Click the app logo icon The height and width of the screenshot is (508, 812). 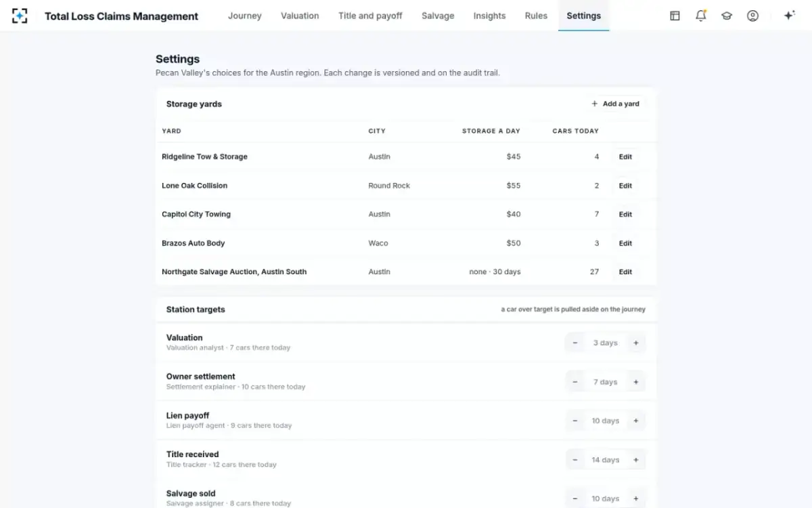pyautogui.click(x=20, y=16)
